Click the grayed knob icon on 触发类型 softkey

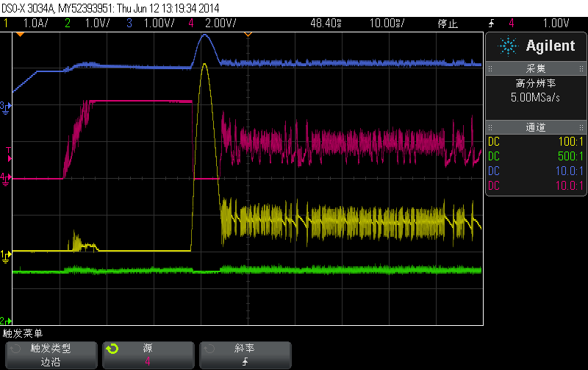click(15, 349)
